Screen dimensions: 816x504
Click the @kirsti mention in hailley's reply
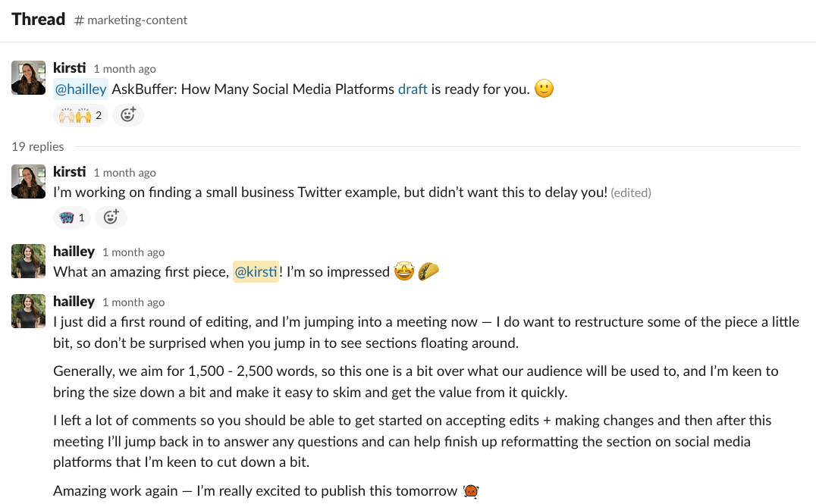[x=256, y=271]
